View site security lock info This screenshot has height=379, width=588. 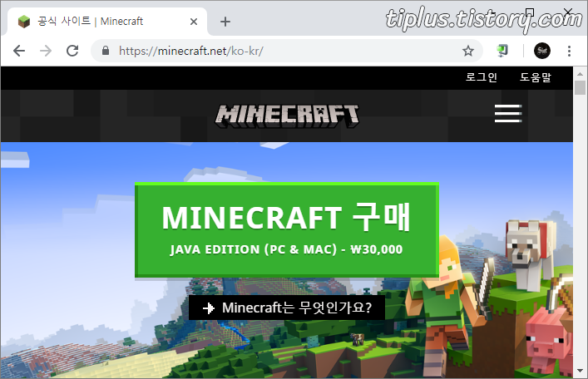click(106, 51)
